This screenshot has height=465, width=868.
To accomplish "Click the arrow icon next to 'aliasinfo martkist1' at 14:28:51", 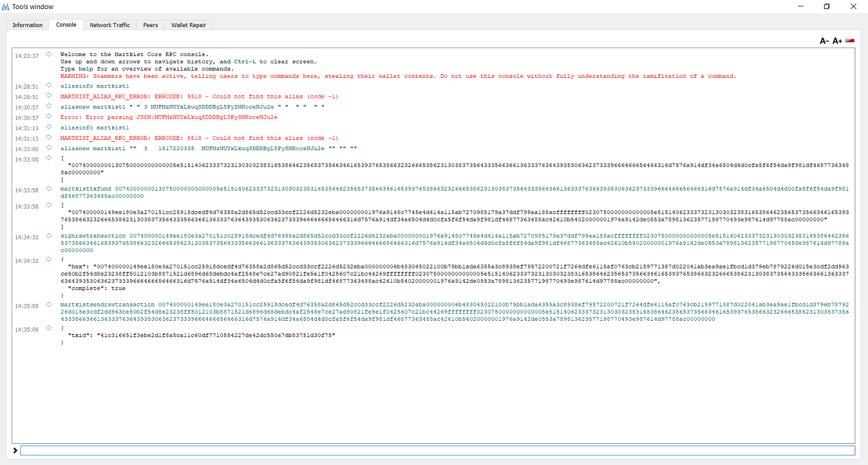I will [49, 86].
